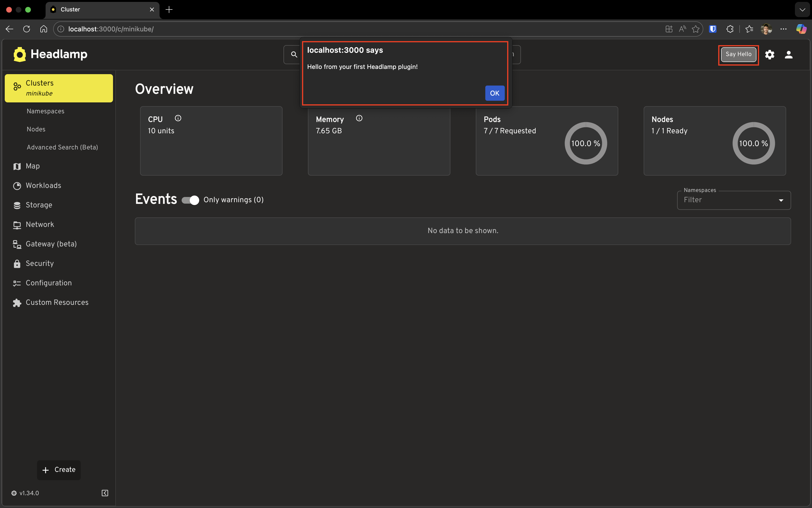The width and height of the screenshot is (812, 508).
Task: Open Advanced Search (Beta)
Action: point(62,147)
